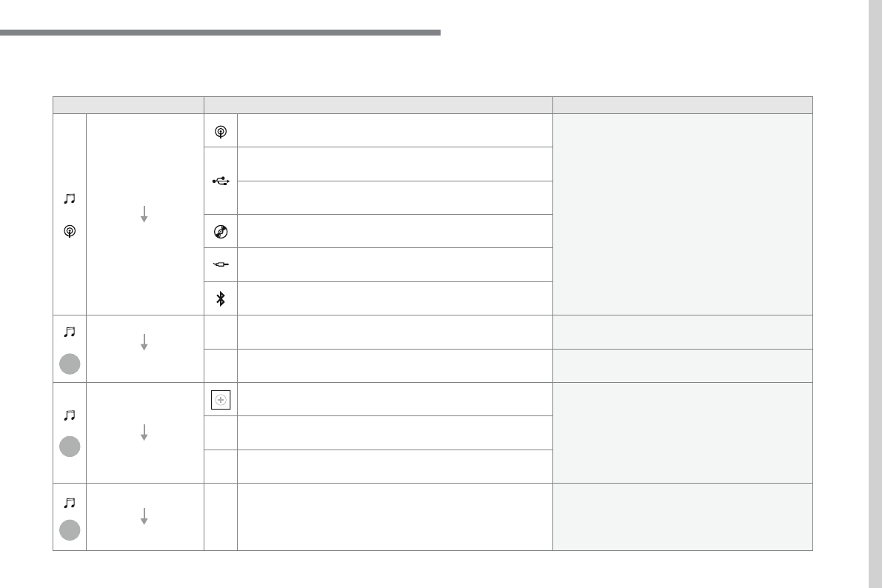This screenshot has width=882, height=588.
Task: Click the music note in the plus icon's row
Action: (x=70, y=415)
